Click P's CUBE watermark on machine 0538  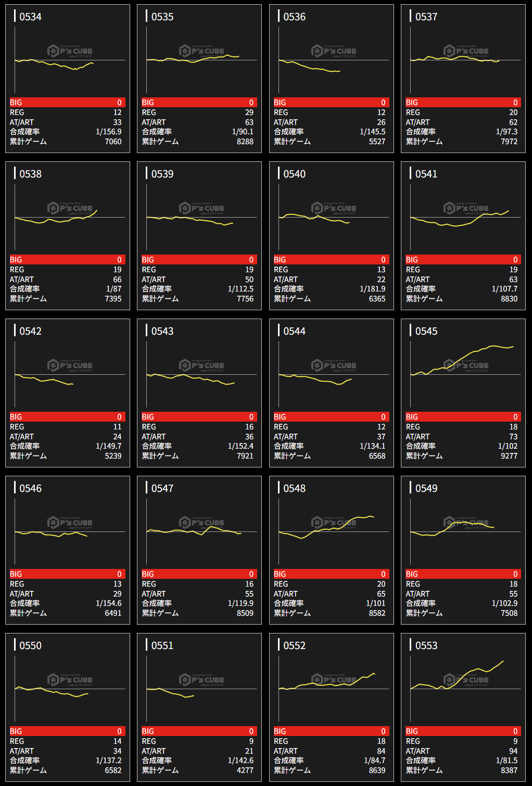70,208
